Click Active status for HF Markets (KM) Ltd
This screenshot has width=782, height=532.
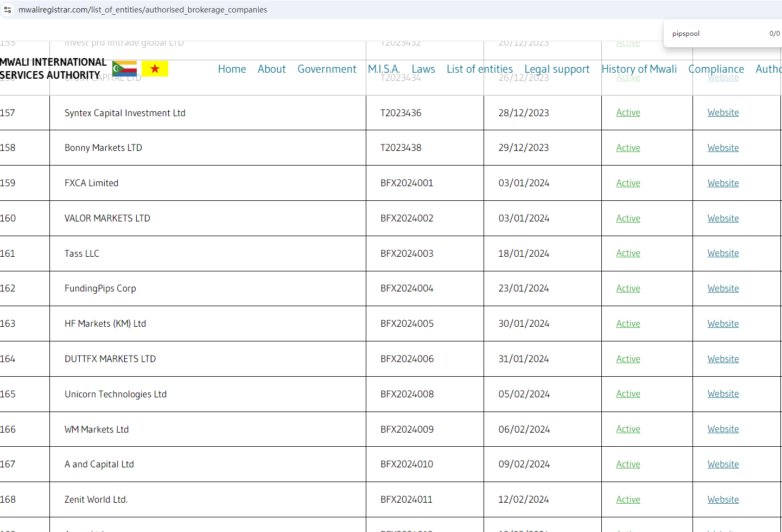coord(628,324)
